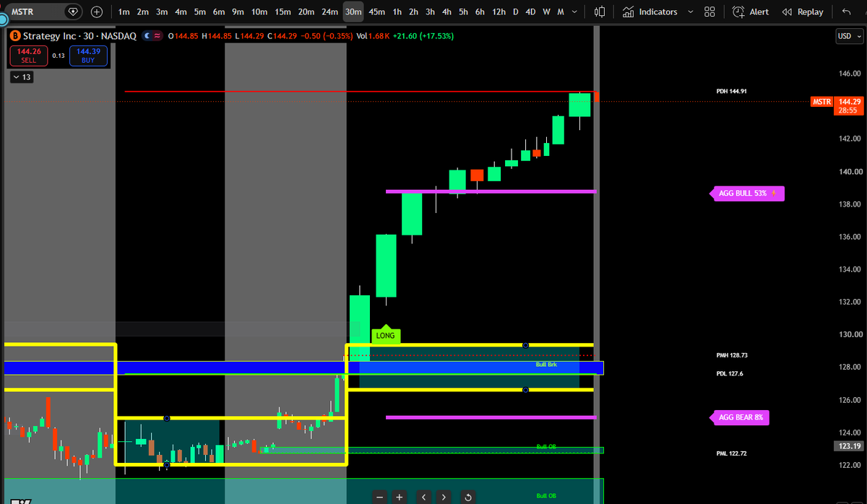Pick the 45m interval
Image resolution: width=867 pixels, height=504 pixels.
pyautogui.click(x=377, y=12)
